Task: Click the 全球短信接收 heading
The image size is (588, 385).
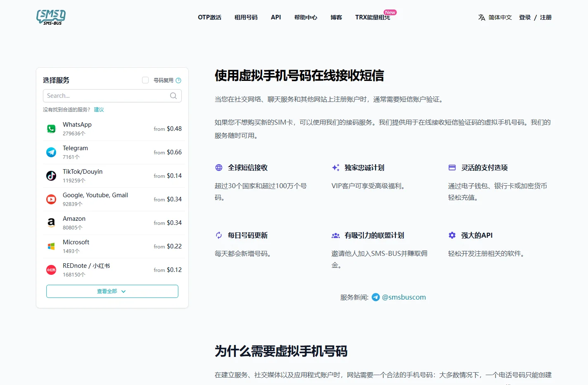Action: click(248, 168)
